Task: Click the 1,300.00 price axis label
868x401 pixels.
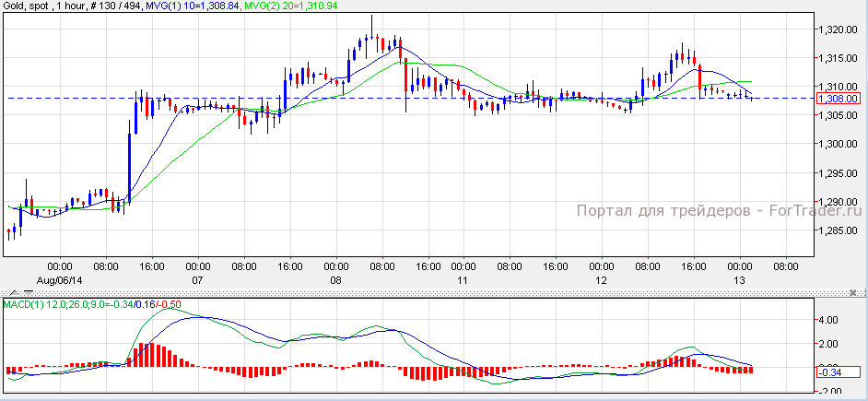Action: click(x=837, y=144)
